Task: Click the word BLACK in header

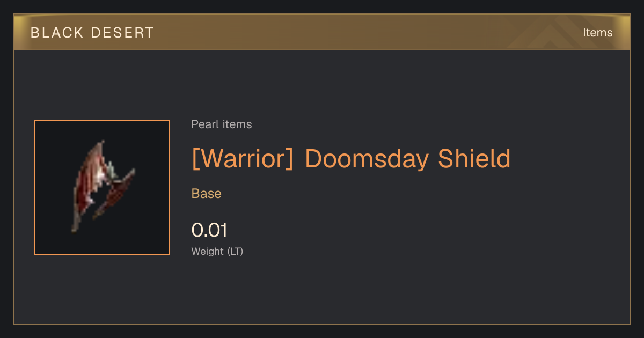Action: pos(53,33)
